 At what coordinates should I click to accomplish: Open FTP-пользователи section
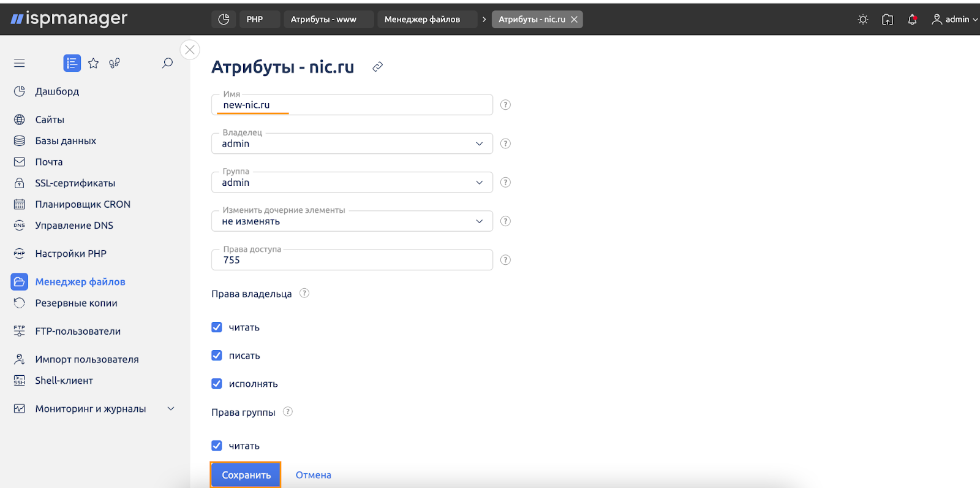click(78, 331)
